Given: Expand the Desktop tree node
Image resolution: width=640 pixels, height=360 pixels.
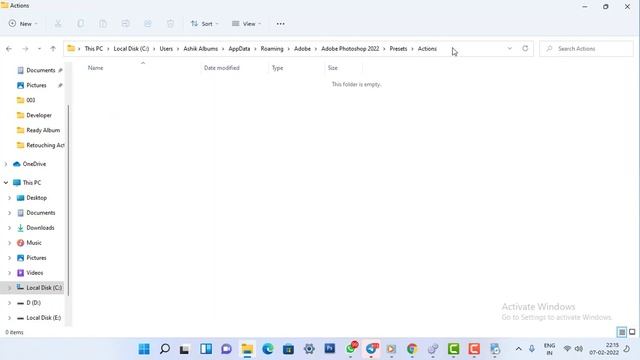Looking at the screenshot, I should pyautogui.click(x=9, y=198).
